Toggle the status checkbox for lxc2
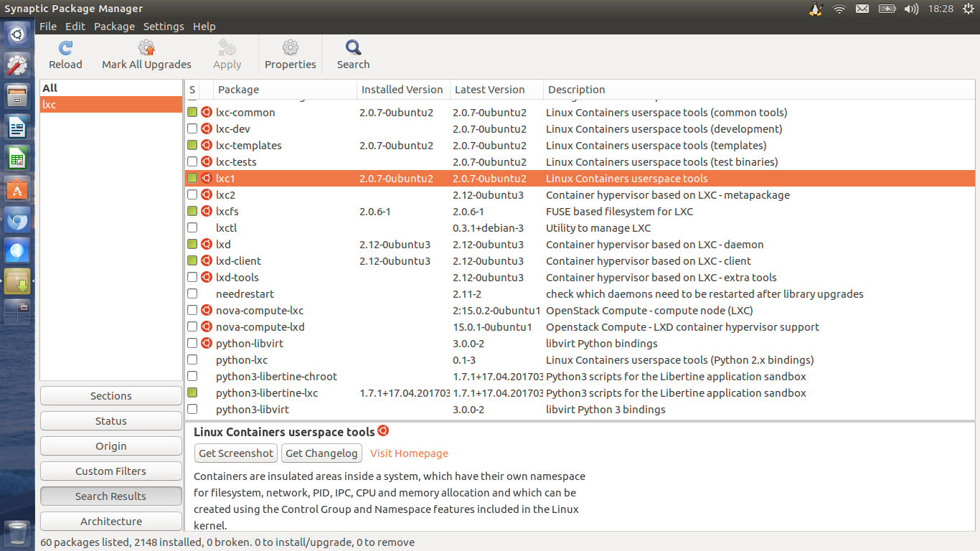Image resolution: width=980 pixels, height=551 pixels. coord(192,194)
